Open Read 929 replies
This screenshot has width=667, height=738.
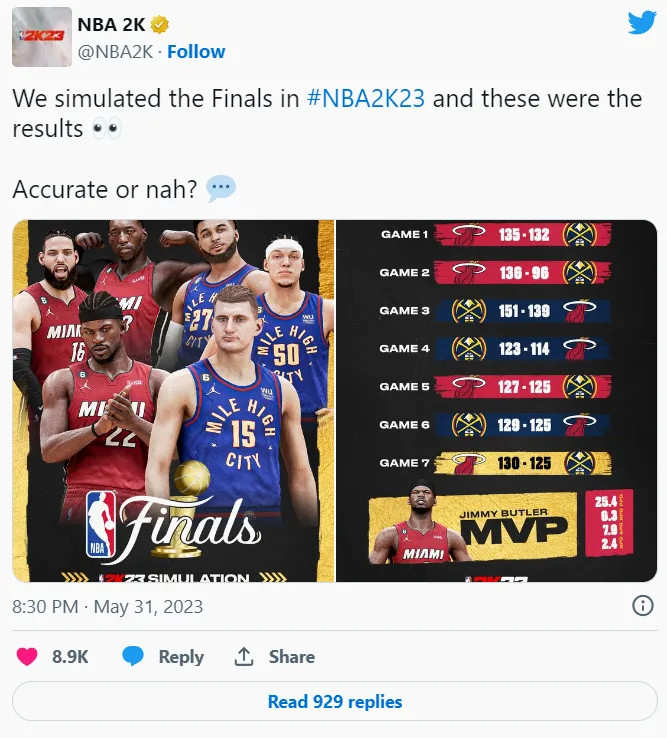[x=335, y=701]
